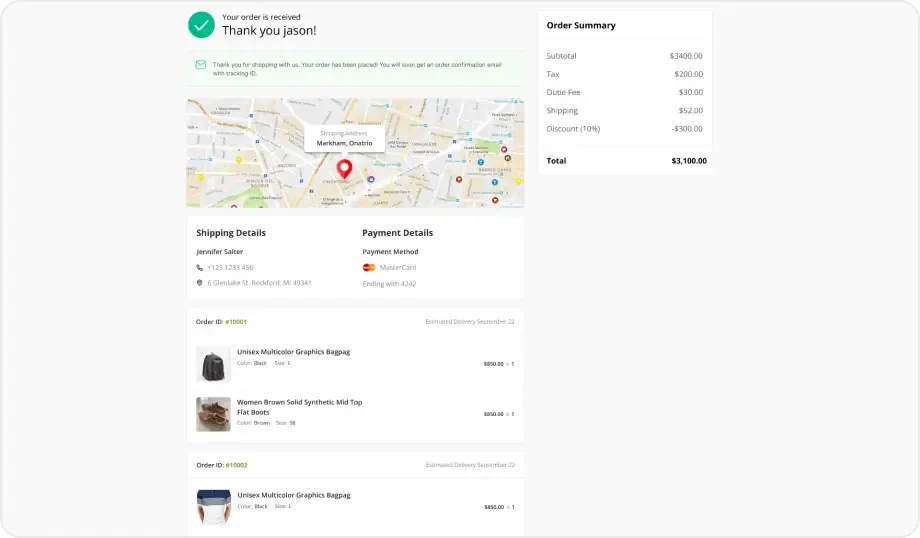The image size is (920, 538).
Task: Click the Discount (10%) row
Action: (624, 128)
